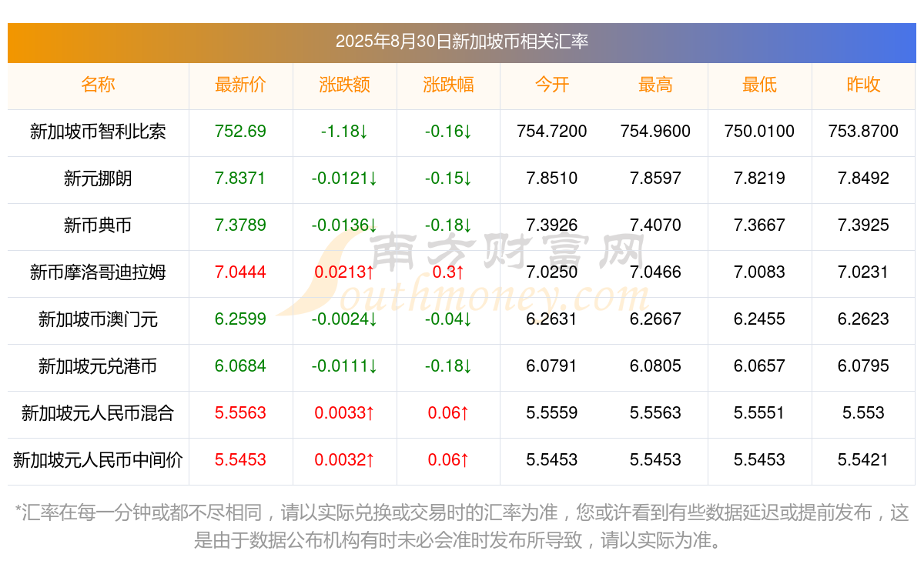Click the low value 750.0100
924x564 pixels.
[759, 132]
